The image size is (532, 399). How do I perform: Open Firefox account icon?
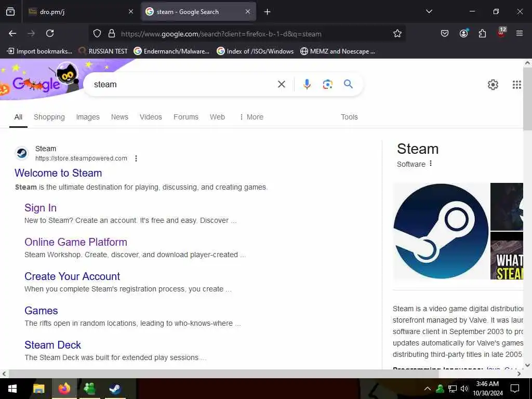[x=463, y=33]
